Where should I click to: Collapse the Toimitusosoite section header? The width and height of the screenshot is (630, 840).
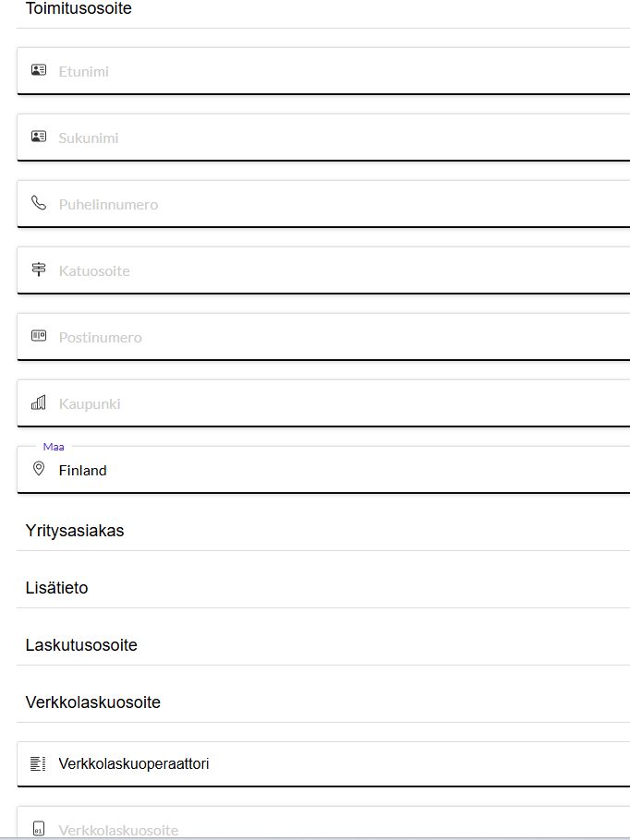(x=324, y=11)
